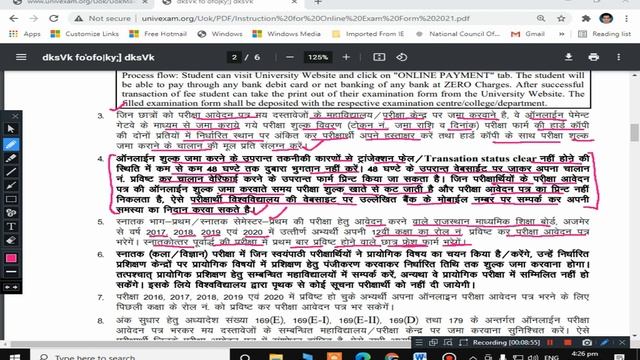This screenshot has width=640, height=360.
Task: Open the Windows bookmark
Action: (x=220, y=34)
